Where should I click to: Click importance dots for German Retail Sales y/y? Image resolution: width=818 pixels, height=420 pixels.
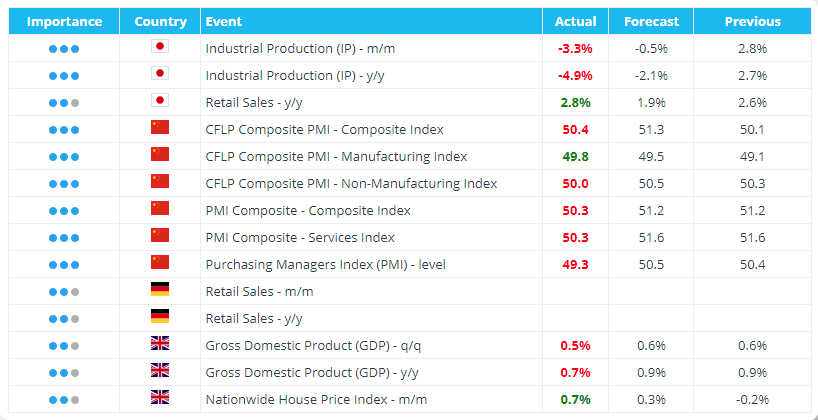pos(63,318)
